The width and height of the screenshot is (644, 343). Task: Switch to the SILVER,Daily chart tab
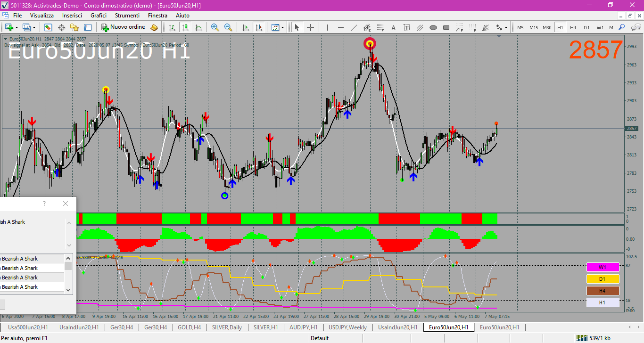pyautogui.click(x=227, y=327)
